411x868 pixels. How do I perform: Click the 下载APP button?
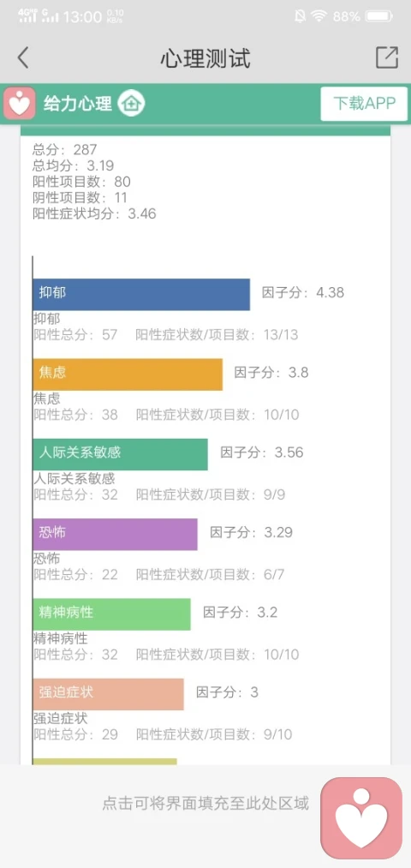(364, 104)
